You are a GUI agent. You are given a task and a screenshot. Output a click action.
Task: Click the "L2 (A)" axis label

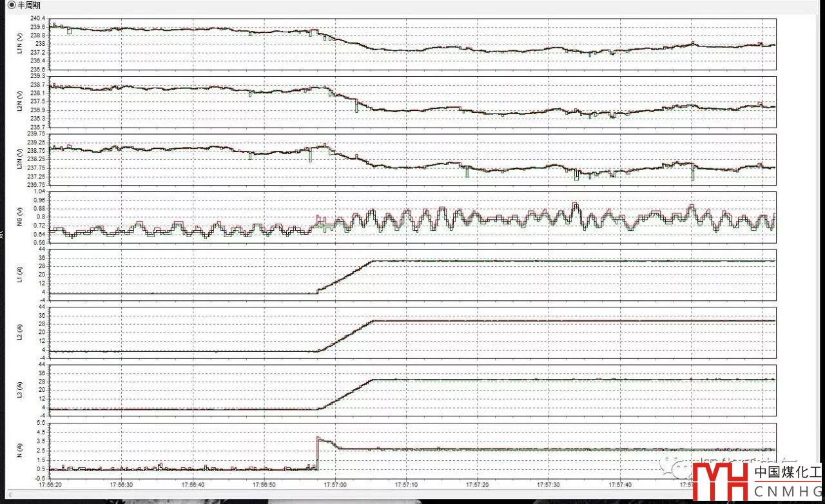click(21, 333)
